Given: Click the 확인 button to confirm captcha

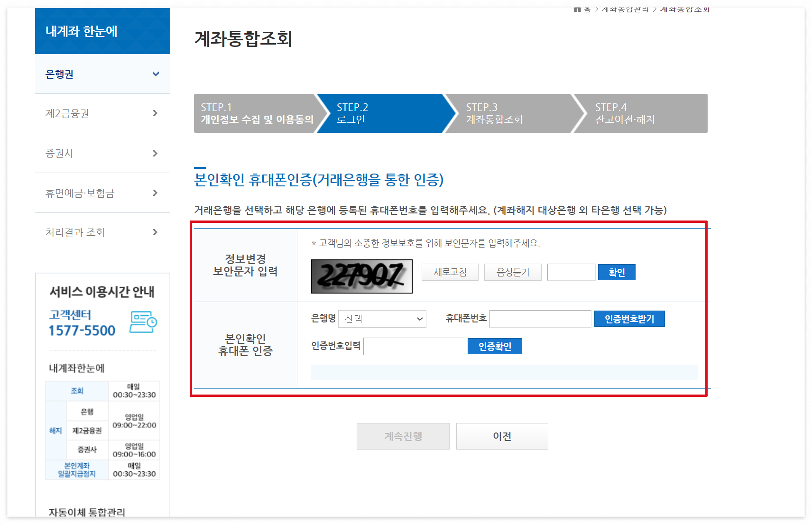Looking at the screenshot, I should [617, 272].
